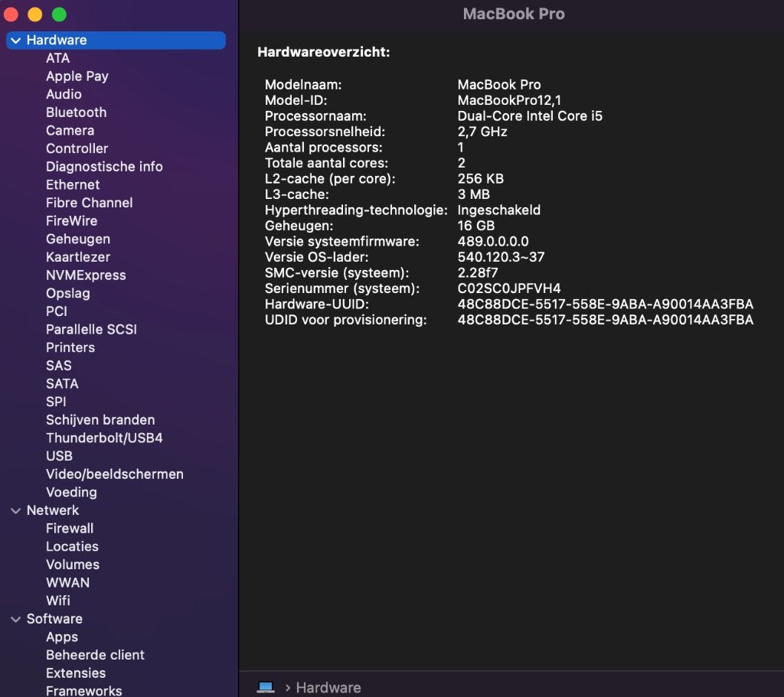Viewport: 784px width, 697px height.
Task: Select Ethernet in the sidebar
Action: pyautogui.click(x=73, y=185)
